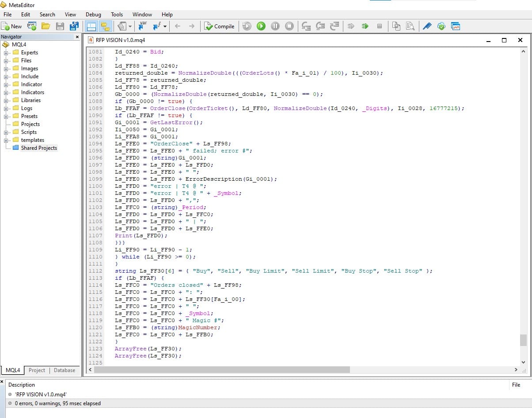The image size is (532, 418).
Task: Click the Step Over debug icon
Action: [321, 27]
